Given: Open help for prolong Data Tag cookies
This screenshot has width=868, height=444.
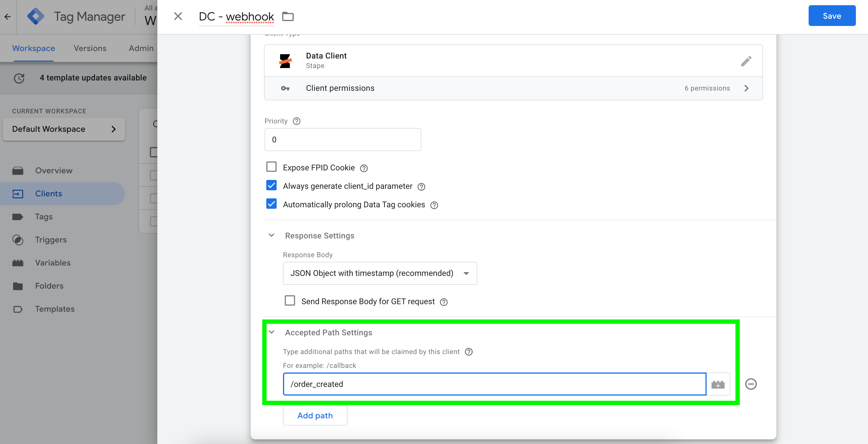Looking at the screenshot, I should (434, 205).
